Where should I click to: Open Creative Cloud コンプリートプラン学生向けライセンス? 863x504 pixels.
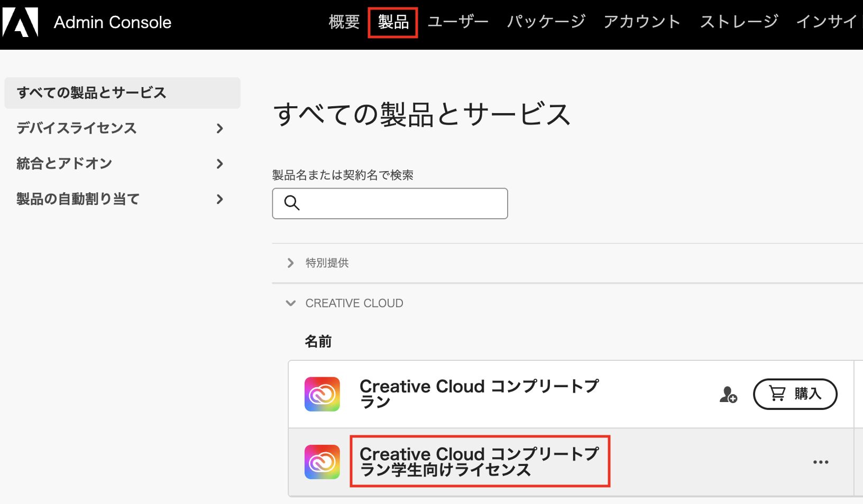tap(479, 462)
